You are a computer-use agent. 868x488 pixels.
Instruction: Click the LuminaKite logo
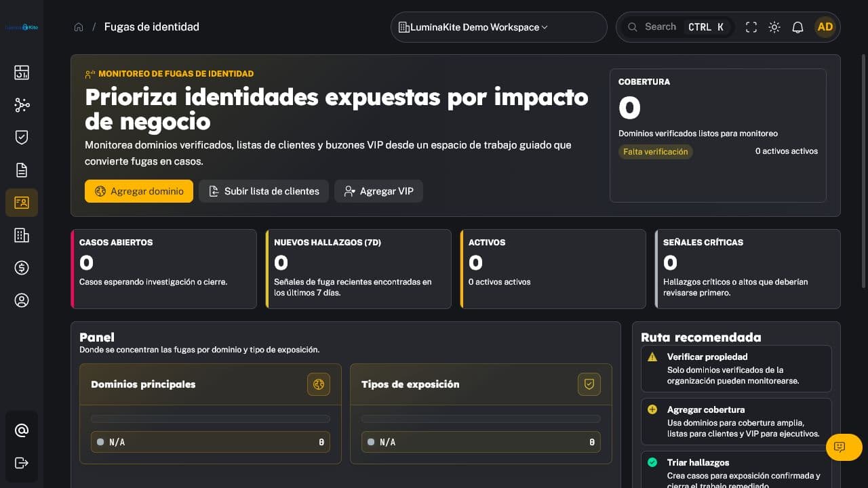(x=21, y=27)
